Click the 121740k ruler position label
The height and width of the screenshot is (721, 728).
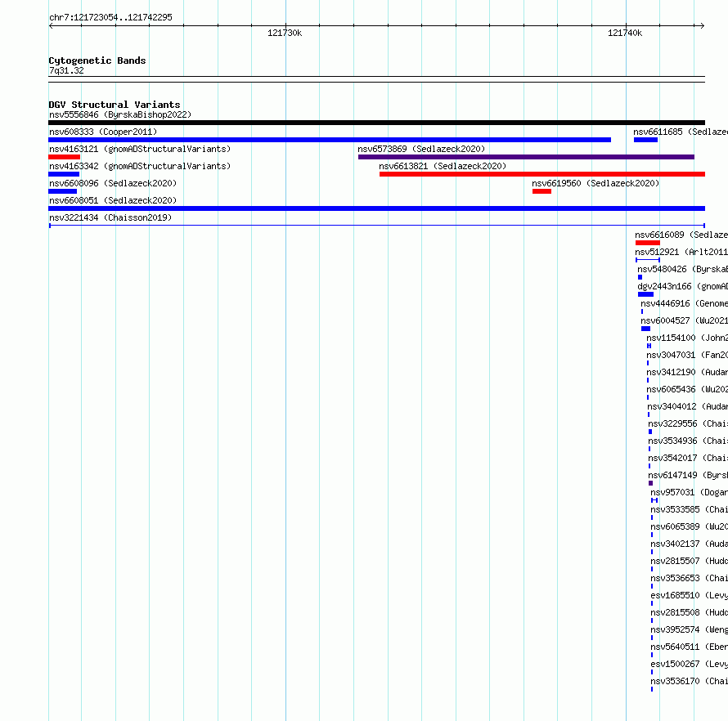(625, 33)
